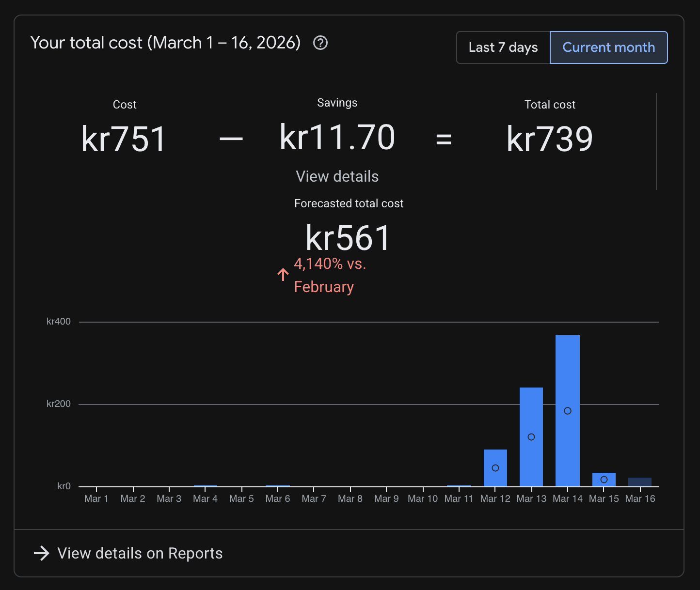Click the kr561 forecasted total cost value

(x=348, y=238)
